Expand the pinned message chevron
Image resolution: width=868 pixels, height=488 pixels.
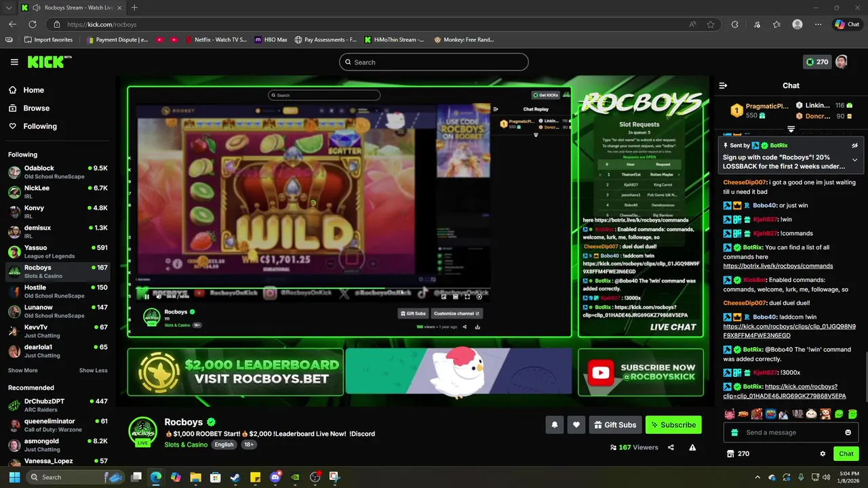(854, 161)
